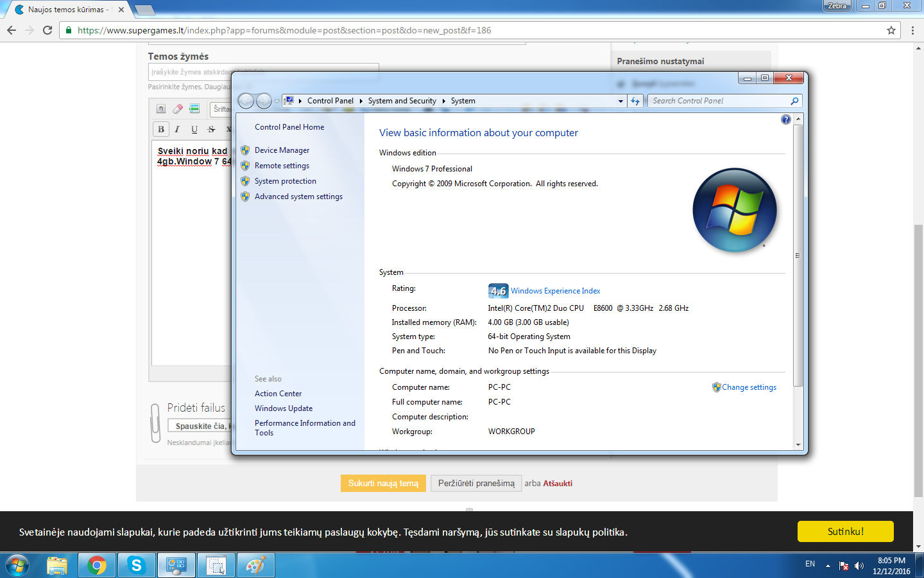Click the eraser remove-format icon

pyautogui.click(x=178, y=109)
